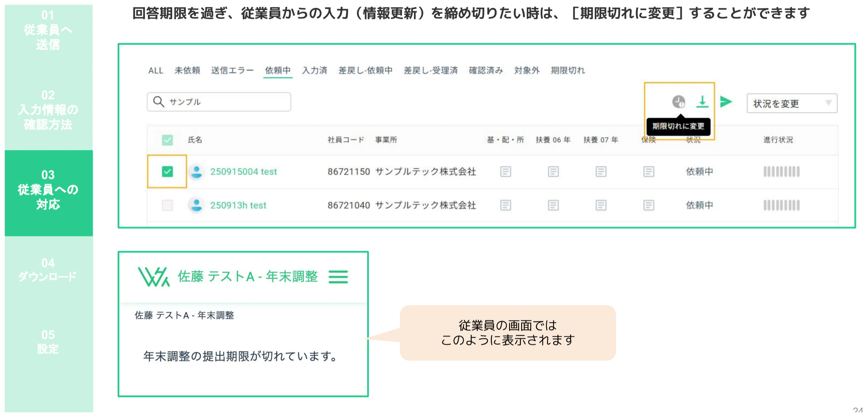Go to section 02 入力情報の確認方法
The image size is (868, 417).
(48, 110)
